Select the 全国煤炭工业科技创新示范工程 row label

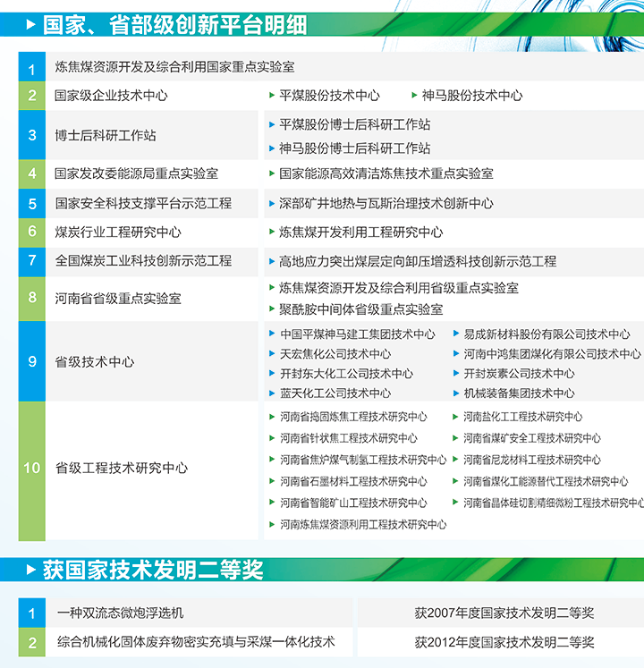(143, 261)
